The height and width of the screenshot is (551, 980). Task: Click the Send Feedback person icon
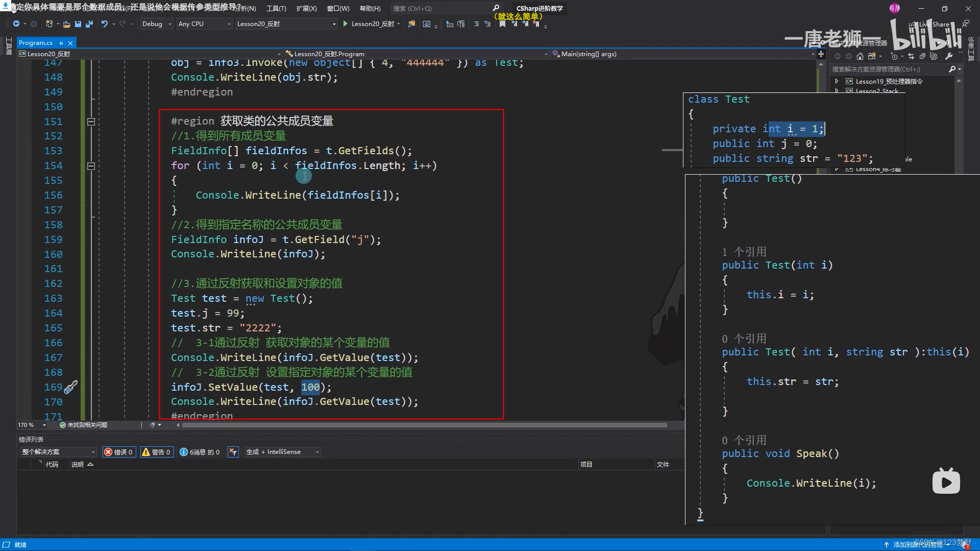[966, 24]
